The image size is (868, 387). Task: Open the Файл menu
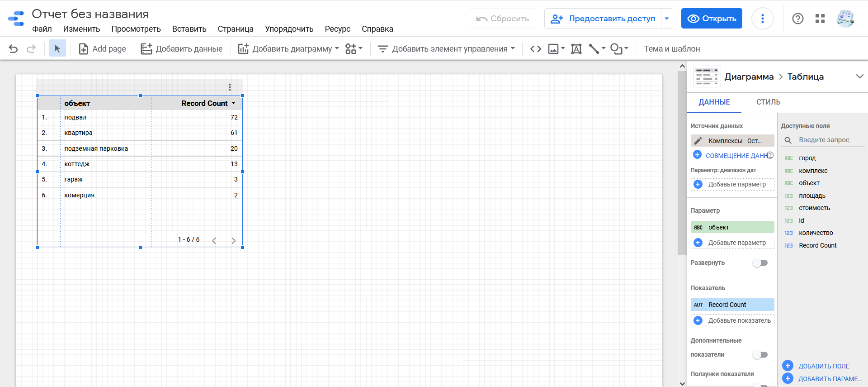(42, 29)
